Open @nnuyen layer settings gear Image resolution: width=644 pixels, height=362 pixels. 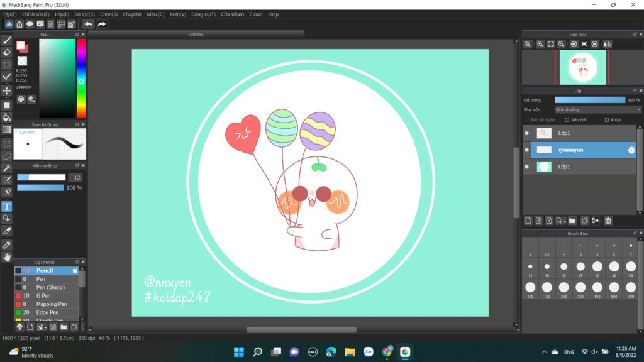click(x=631, y=150)
